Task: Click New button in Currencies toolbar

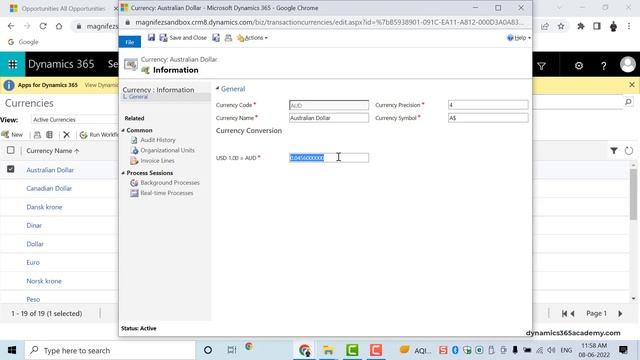Action: (x=12, y=135)
